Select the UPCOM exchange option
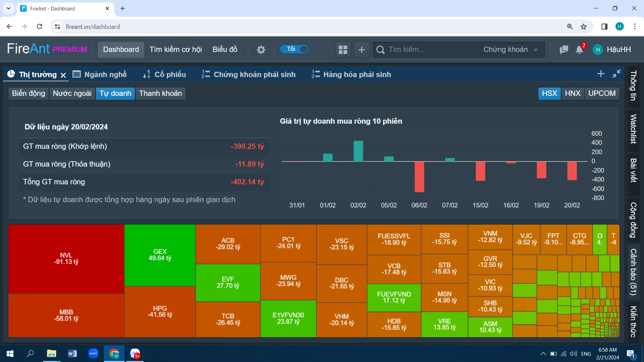This screenshot has width=644, height=362. coord(602,93)
